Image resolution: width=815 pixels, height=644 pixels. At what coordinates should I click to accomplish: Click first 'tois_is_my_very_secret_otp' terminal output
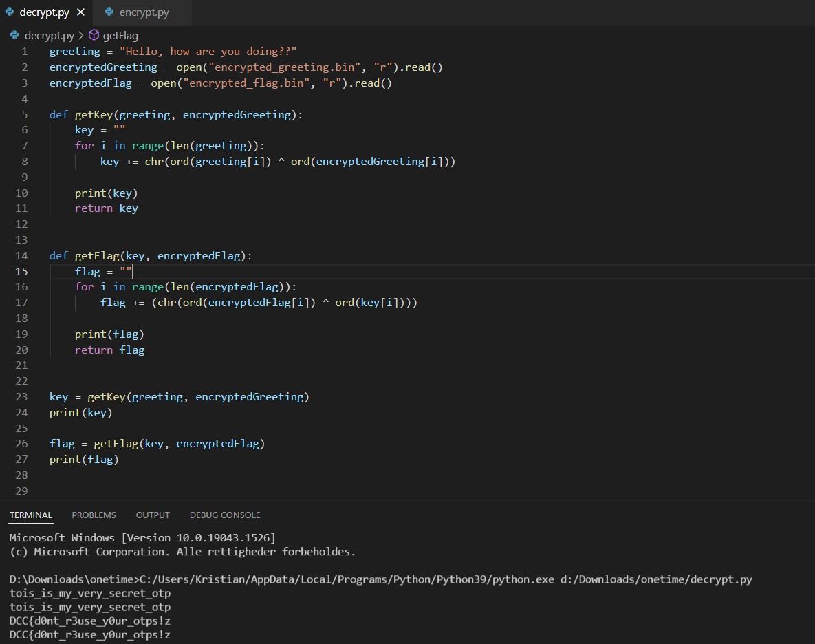[90, 593]
